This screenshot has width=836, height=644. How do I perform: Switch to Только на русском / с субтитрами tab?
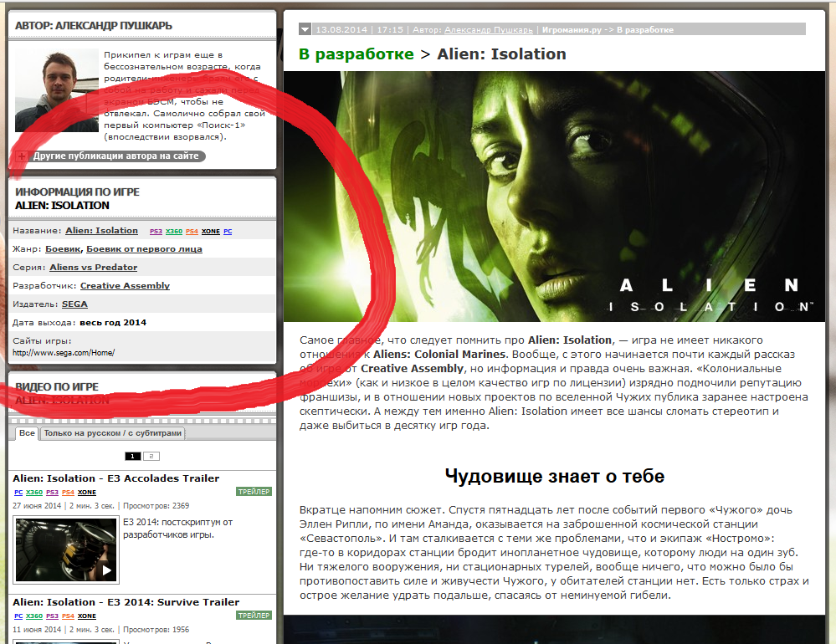[x=112, y=433]
